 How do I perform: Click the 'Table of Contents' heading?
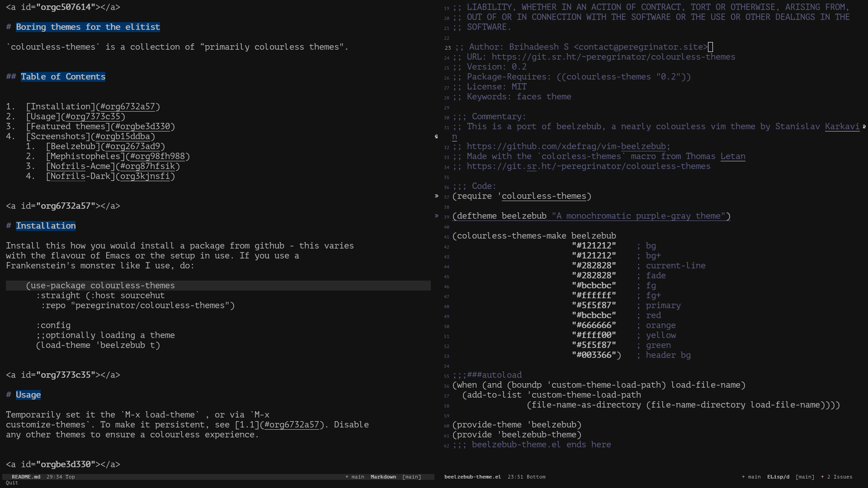[63, 77]
